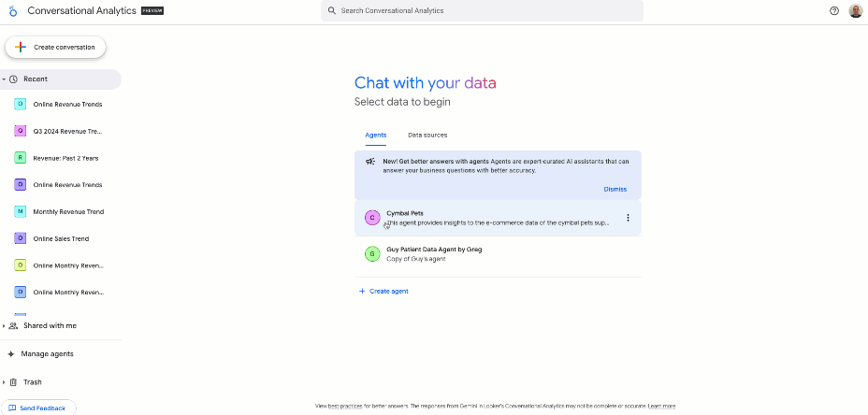Click the Cymbal Pets agent avatar
Screen dimensions: 868x415
coord(371,218)
